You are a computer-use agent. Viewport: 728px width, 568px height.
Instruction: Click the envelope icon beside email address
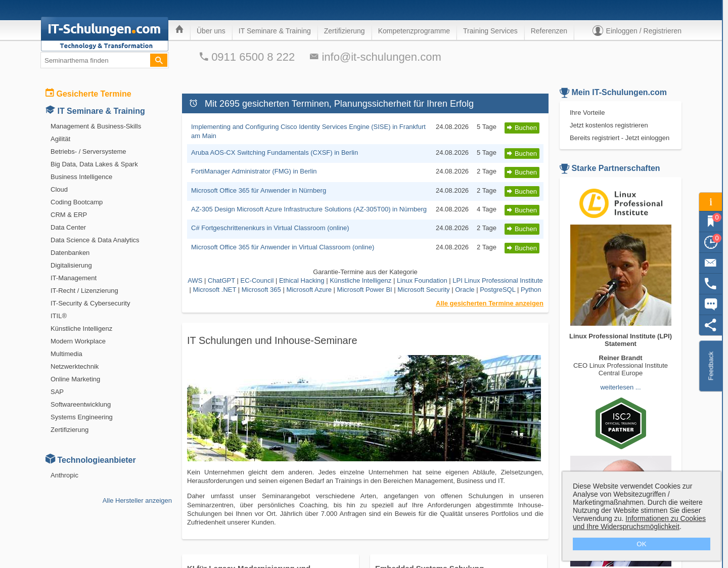coord(314,57)
